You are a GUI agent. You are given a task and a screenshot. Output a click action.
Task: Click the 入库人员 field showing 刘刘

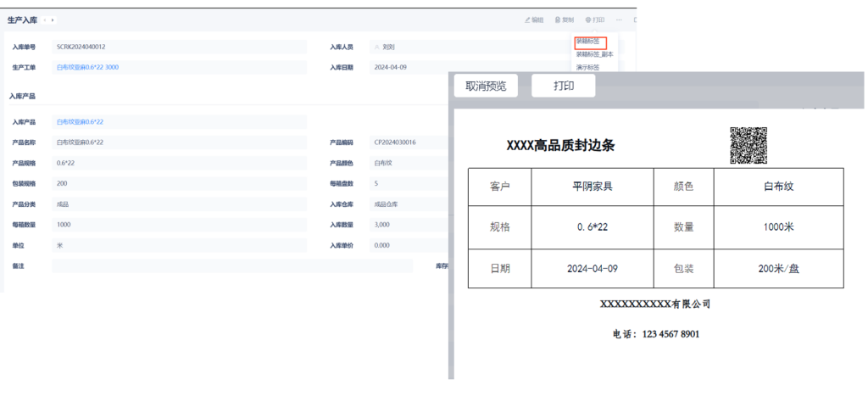[388, 47]
